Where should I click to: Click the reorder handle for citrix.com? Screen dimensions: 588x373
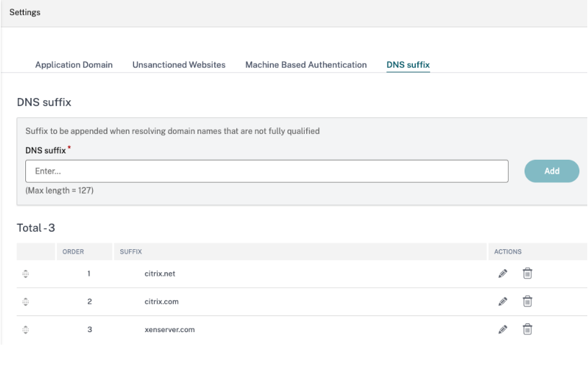click(x=26, y=302)
